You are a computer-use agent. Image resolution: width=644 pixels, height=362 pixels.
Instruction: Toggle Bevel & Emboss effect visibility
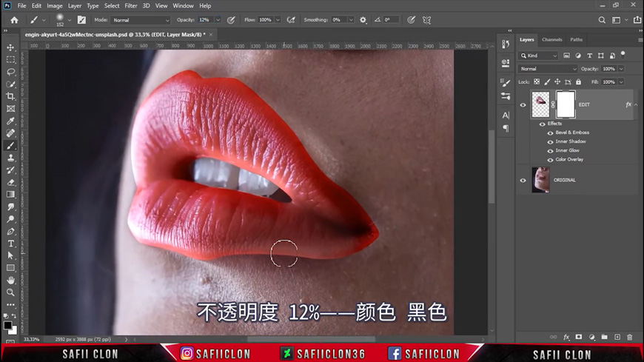550,133
